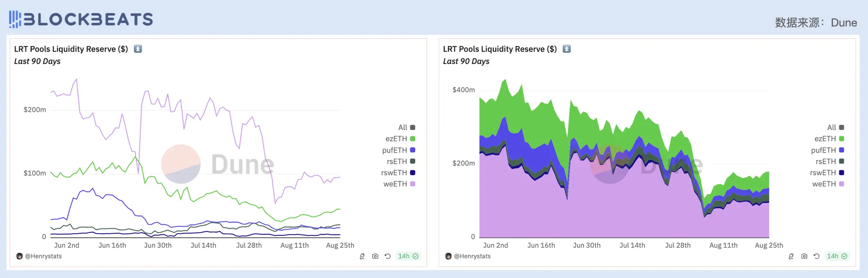Click the camera screenshot icon on left chart
Screen dimensions: 868x278
click(375, 256)
